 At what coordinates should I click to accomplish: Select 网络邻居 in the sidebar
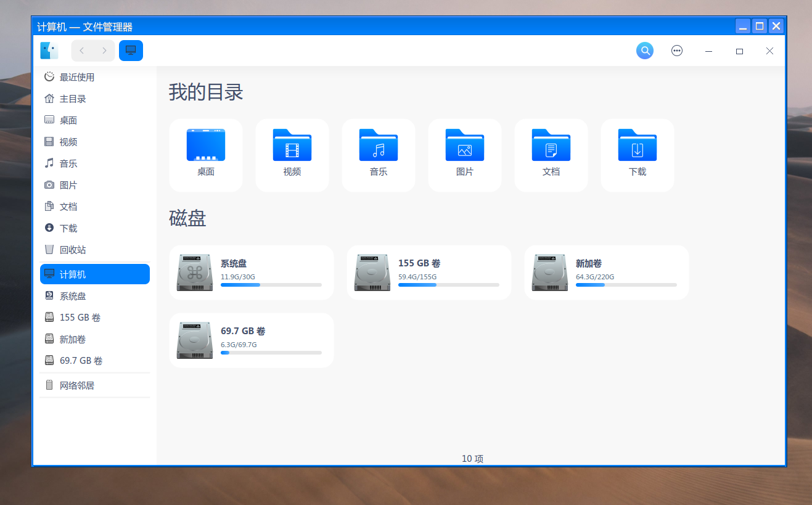76,385
